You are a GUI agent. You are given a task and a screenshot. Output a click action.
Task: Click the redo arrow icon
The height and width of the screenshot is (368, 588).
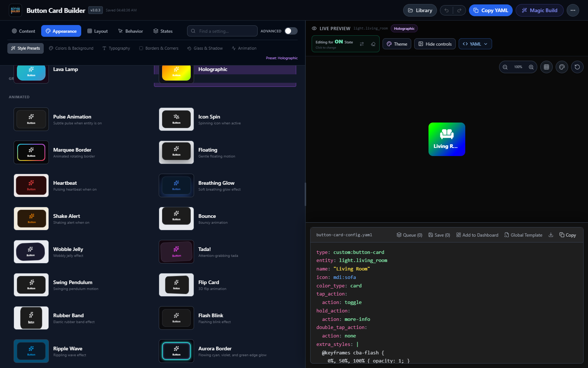[x=459, y=10]
